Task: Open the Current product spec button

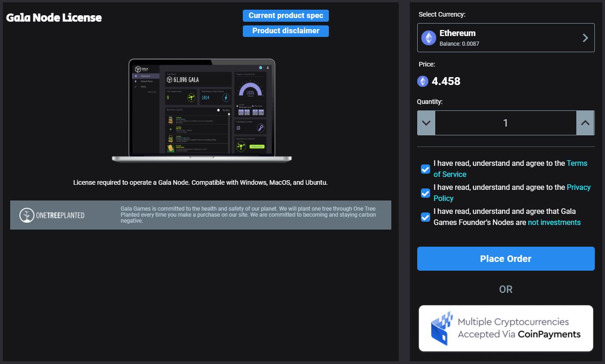Action: coord(286,16)
